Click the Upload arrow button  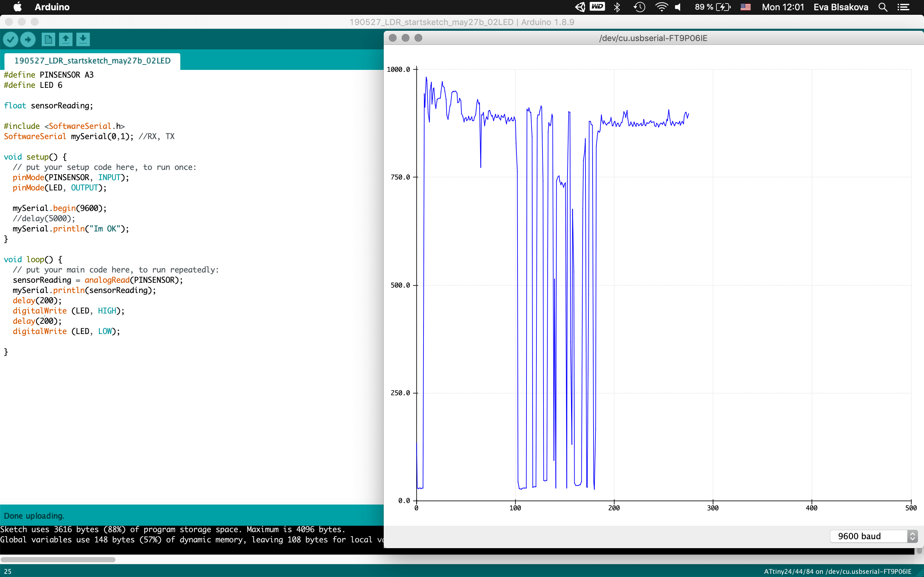tap(28, 39)
